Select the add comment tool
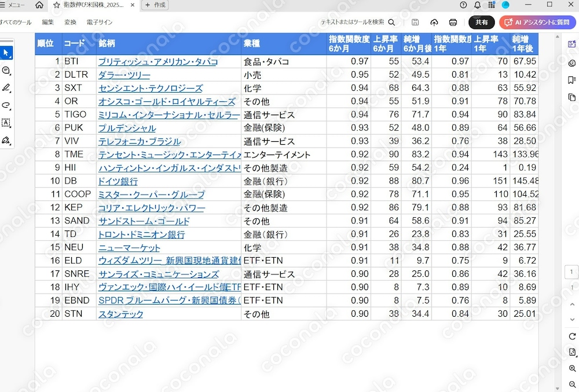 6,71
